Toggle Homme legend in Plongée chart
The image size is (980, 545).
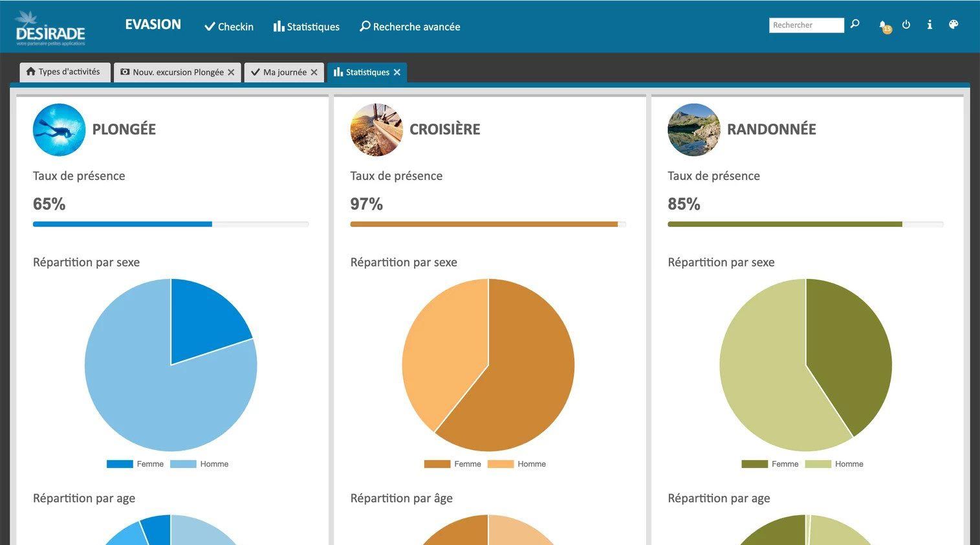coord(199,464)
